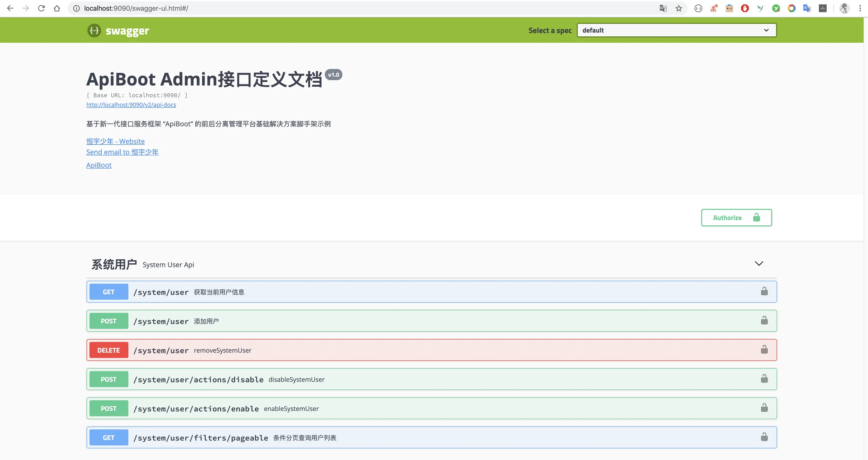Click the browser address bar URL

click(136, 8)
